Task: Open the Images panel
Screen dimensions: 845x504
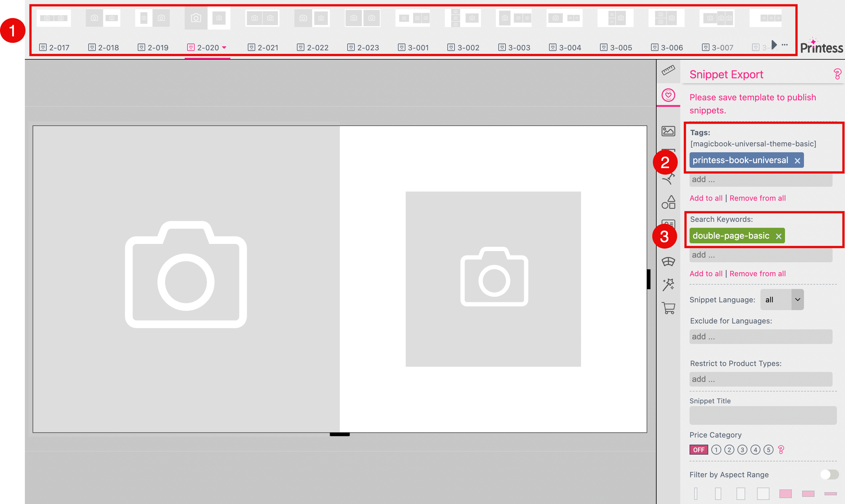Action: [x=668, y=131]
